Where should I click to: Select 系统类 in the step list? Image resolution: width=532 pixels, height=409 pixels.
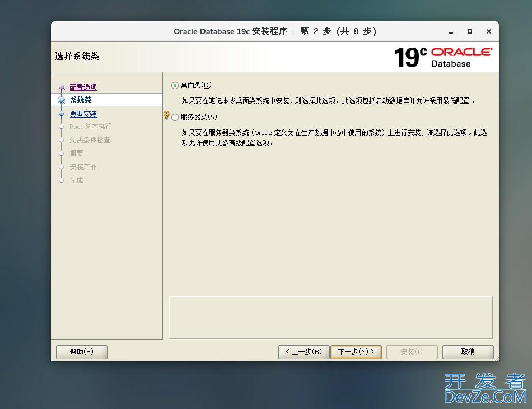(x=81, y=100)
